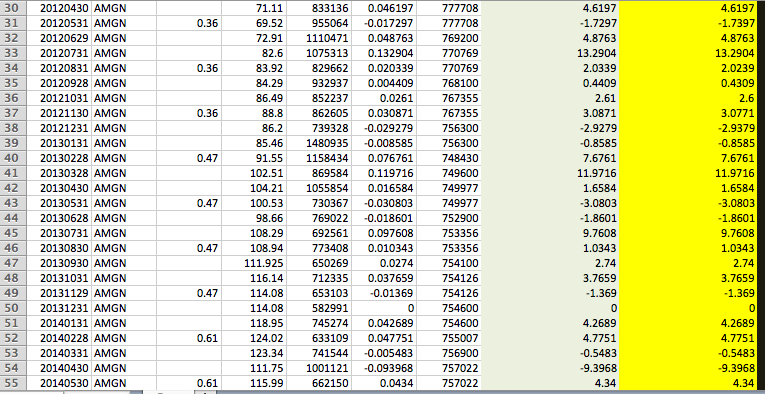The height and width of the screenshot is (394, 765).
Task: Click return cell -0.01369
Action: pos(384,293)
